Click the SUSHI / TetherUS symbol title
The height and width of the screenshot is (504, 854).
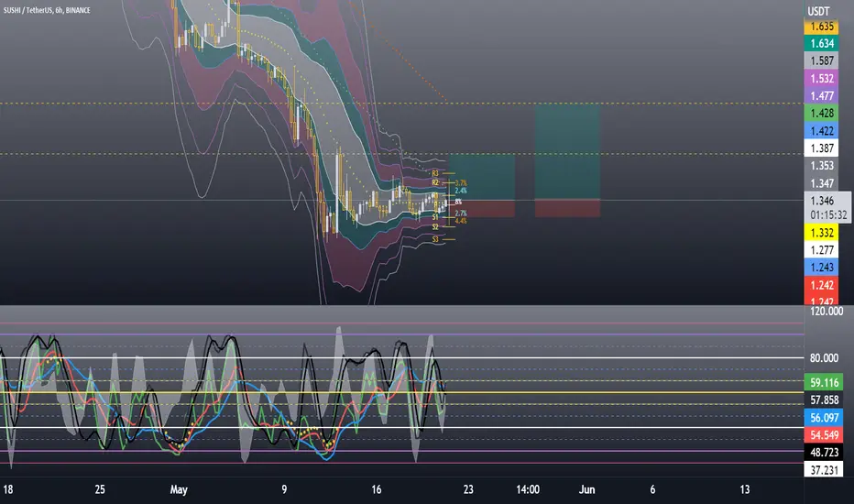47,10
